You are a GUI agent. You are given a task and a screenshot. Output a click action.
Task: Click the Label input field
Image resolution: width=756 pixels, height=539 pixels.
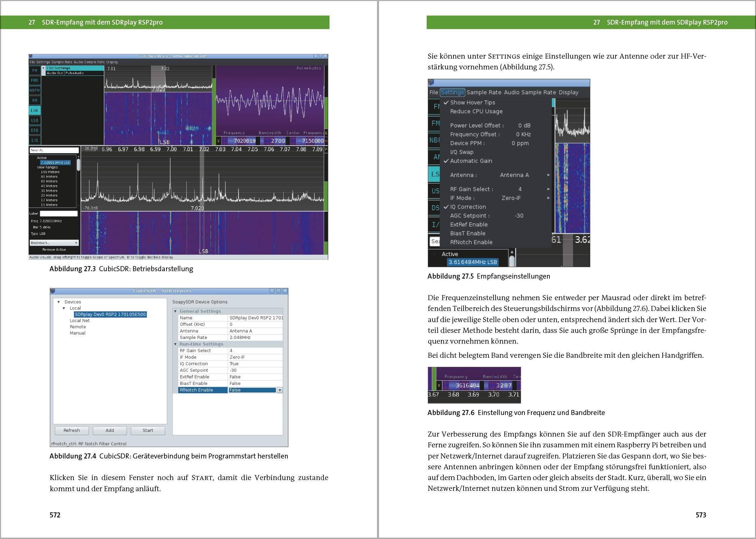click(59, 214)
